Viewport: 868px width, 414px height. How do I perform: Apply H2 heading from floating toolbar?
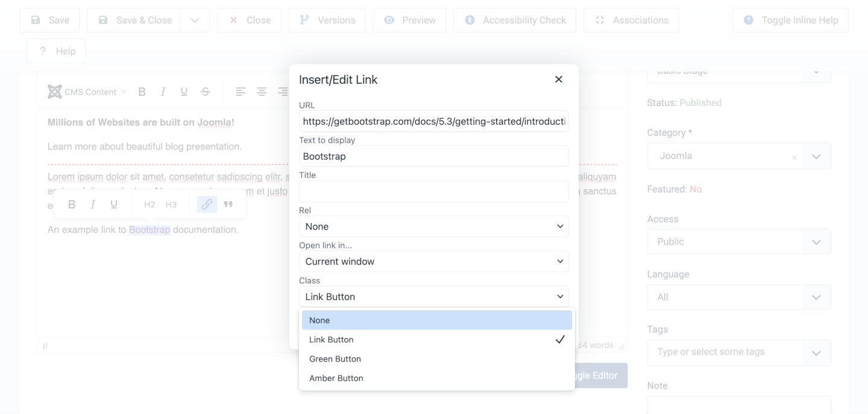click(x=149, y=204)
